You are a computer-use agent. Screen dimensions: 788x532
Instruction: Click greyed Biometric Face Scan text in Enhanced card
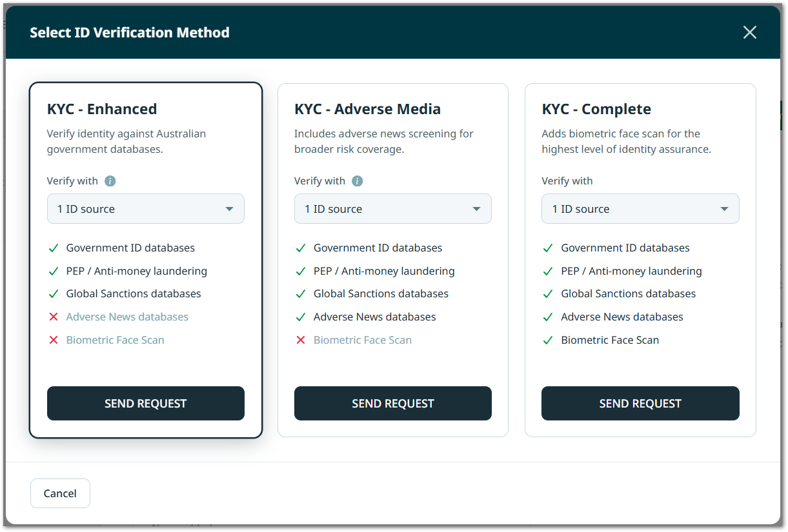115,340
